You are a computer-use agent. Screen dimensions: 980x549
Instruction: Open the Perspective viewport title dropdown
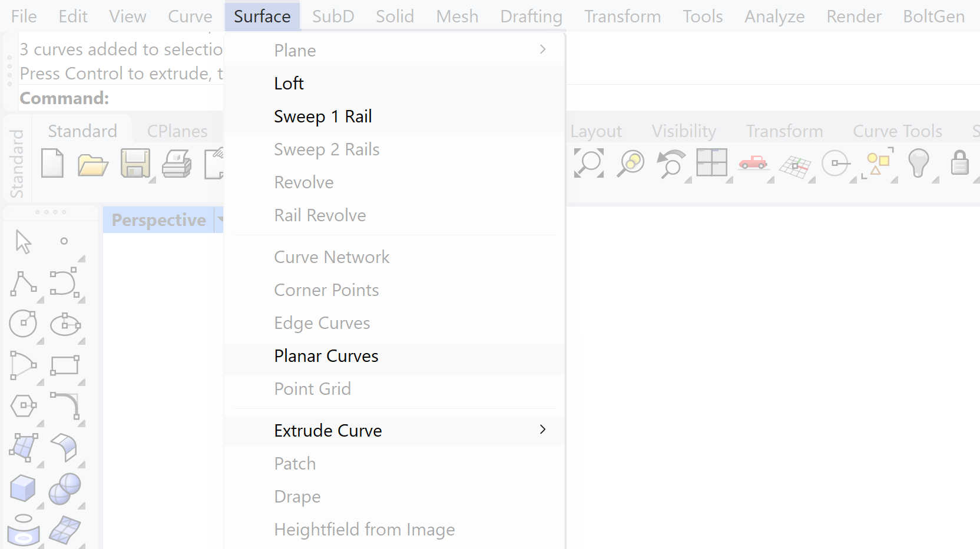(x=221, y=219)
